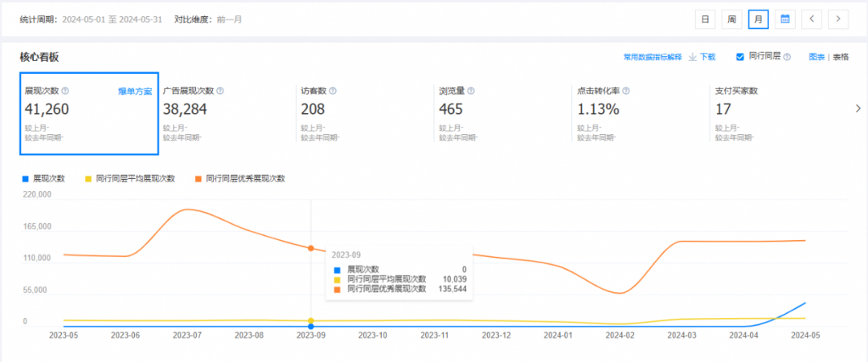Switch to 周 (week) period tab
The height and width of the screenshot is (362, 868).
731,18
